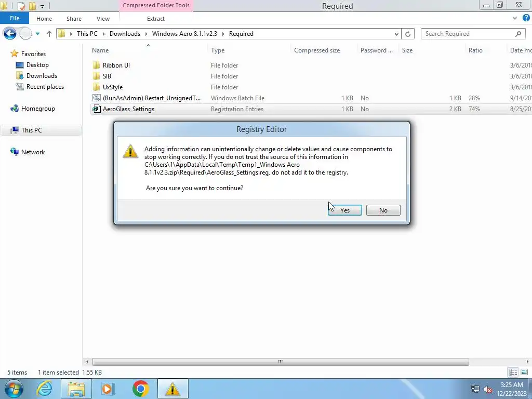
Task: Focus Registry Editor warning taskbar button
Action: pos(172,389)
